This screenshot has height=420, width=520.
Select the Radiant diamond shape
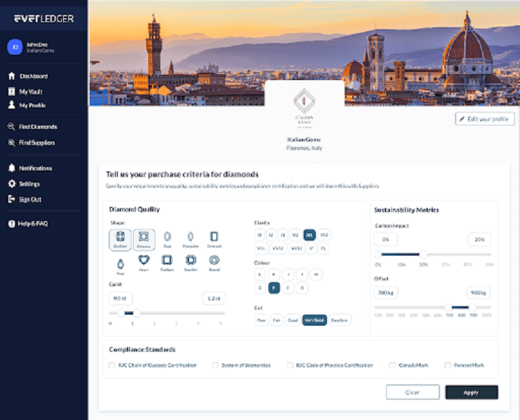pyautogui.click(x=167, y=261)
